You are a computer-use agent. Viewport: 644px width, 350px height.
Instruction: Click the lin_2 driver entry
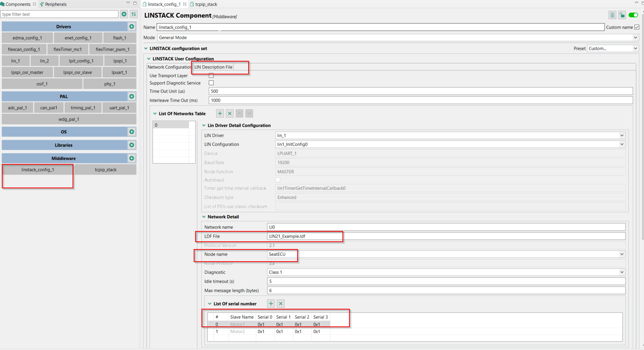click(x=44, y=60)
